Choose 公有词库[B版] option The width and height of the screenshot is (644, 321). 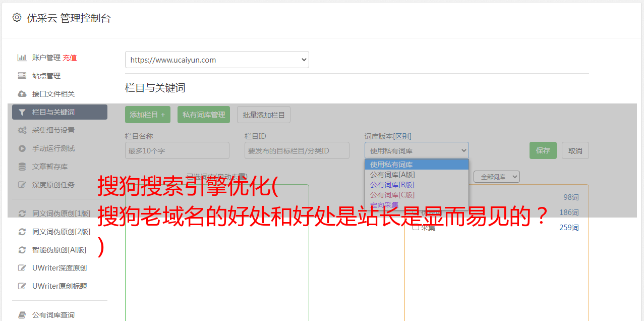(417, 185)
